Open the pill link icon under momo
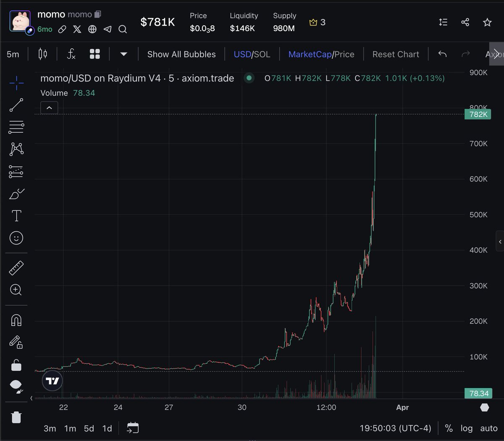Image resolution: width=504 pixels, height=441 pixels. [x=62, y=29]
